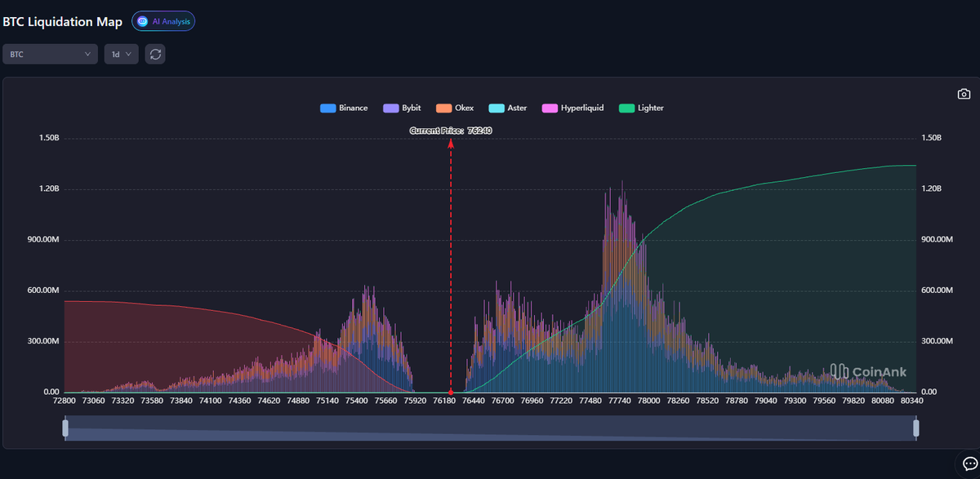Click x-axis label 72800
The width and height of the screenshot is (980, 479).
(65, 401)
